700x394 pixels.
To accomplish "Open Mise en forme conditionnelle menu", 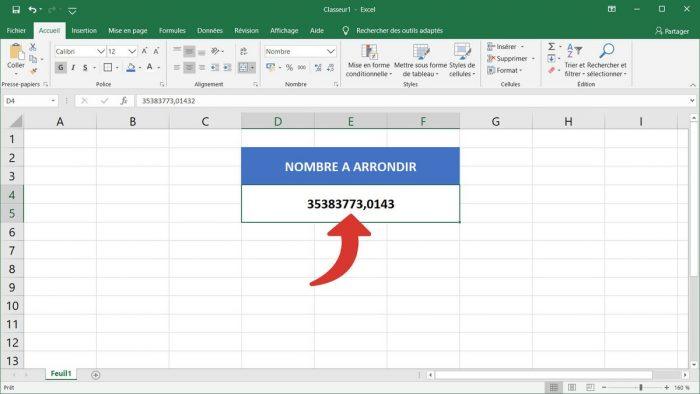I will coord(369,61).
